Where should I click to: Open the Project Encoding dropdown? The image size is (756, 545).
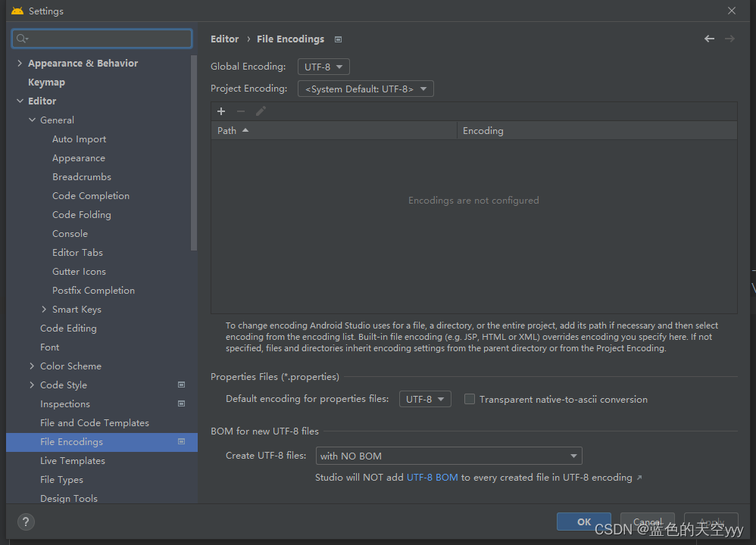pyautogui.click(x=365, y=89)
